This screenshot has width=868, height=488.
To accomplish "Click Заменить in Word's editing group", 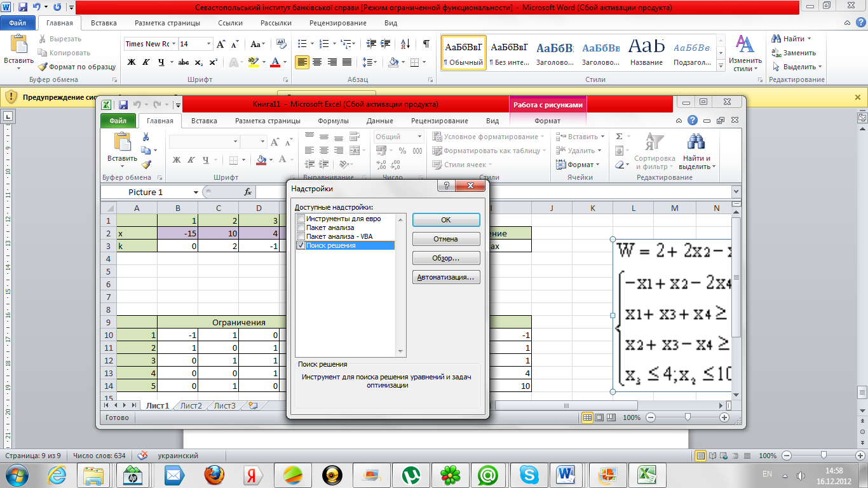I will tap(794, 53).
